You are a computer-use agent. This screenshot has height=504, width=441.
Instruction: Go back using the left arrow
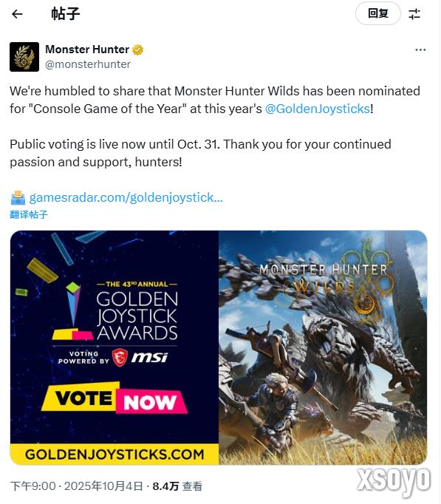(x=17, y=14)
